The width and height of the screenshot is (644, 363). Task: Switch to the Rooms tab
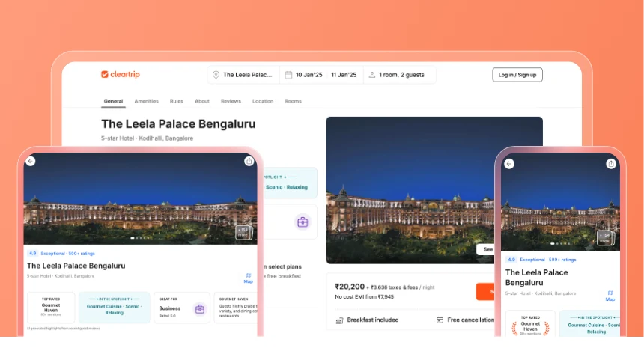click(294, 101)
